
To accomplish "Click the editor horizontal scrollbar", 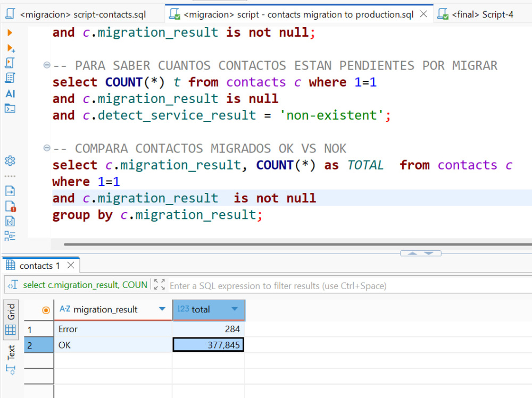I will coord(298,244).
